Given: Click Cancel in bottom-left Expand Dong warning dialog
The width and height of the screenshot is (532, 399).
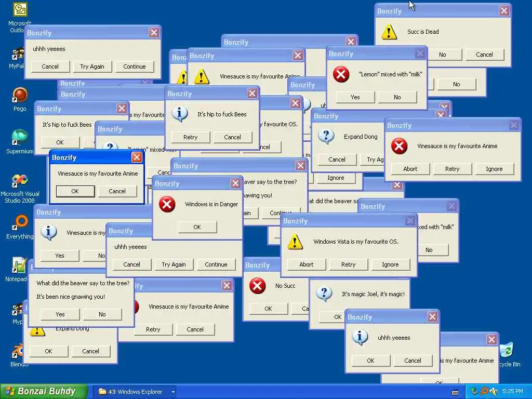Looking at the screenshot, I should click(x=90, y=352).
